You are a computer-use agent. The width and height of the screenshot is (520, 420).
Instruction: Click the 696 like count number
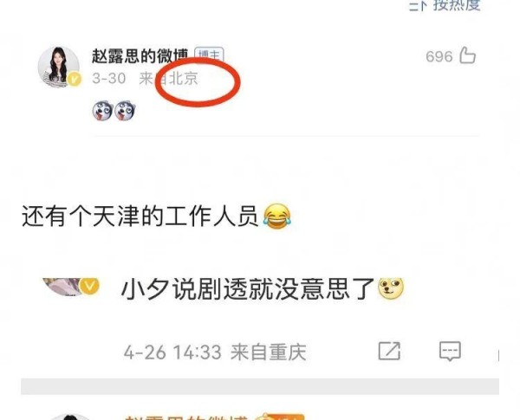(x=439, y=56)
